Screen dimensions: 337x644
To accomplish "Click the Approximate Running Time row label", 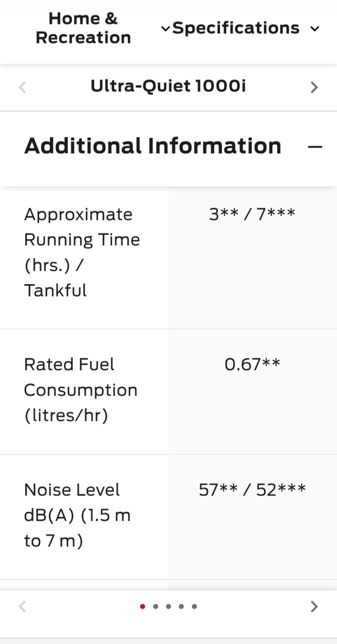I will tap(82, 252).
